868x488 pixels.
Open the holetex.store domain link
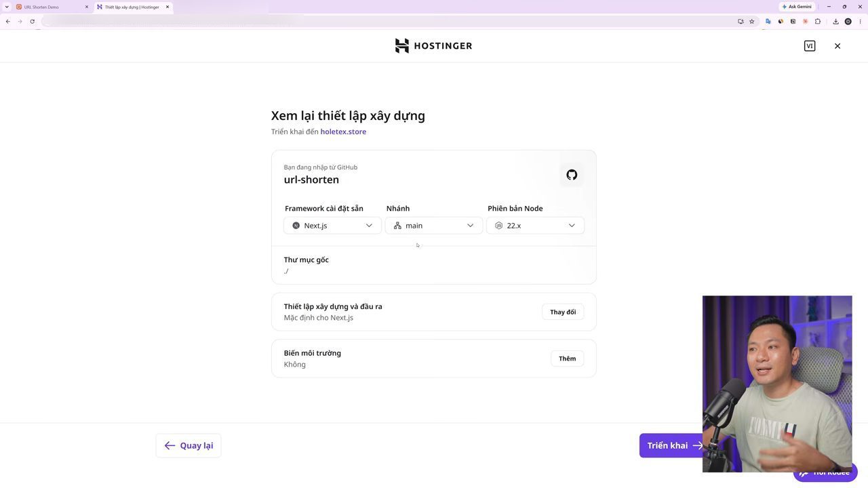click(343, 131)
